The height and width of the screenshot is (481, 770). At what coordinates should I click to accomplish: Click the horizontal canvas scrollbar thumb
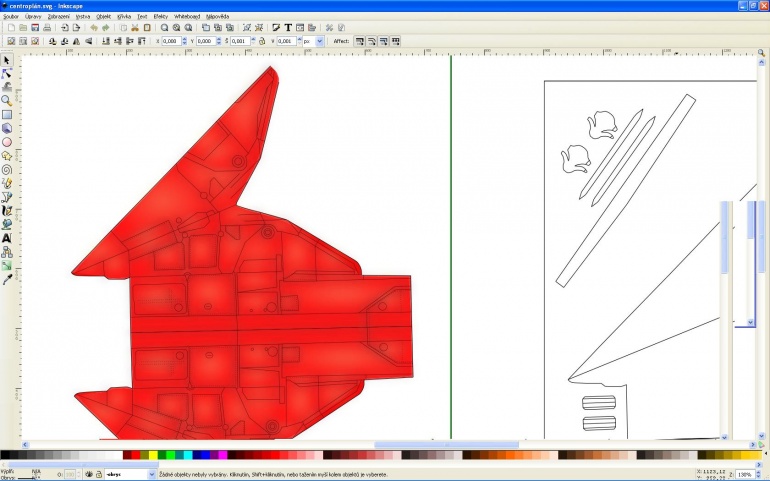(446, 445)
